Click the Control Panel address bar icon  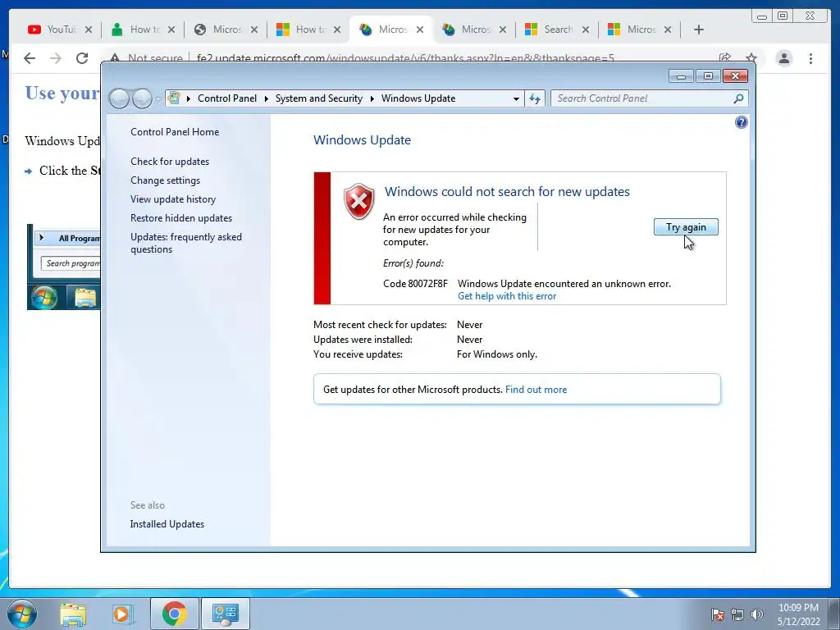[x=174, y=98]
